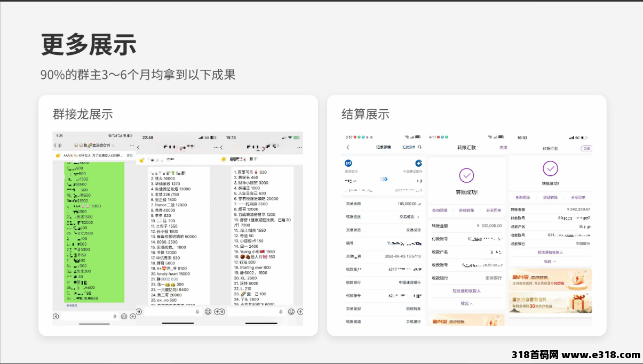This screenshot has height=364, width=643.
Task: Select 查询明细 in the 4:11 transfer screen
Action: coord(440,210)
